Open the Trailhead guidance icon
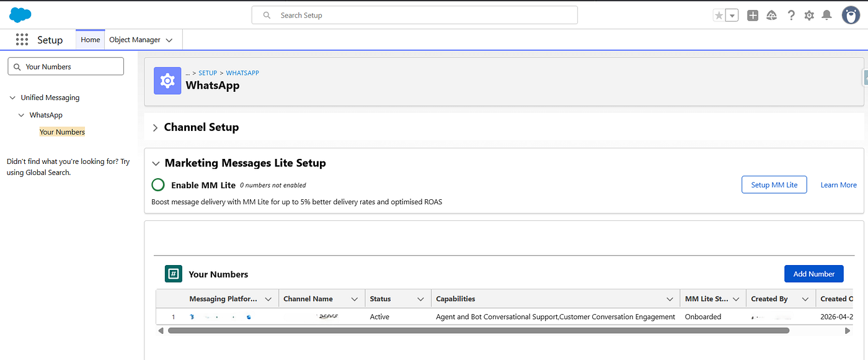Screen dimensions: 868x360 click(772, 16)
